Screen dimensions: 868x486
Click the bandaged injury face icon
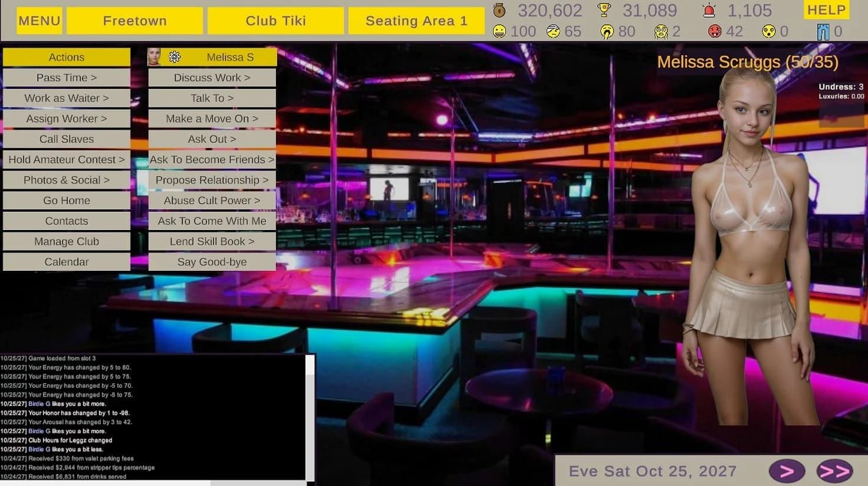[553, 31]
